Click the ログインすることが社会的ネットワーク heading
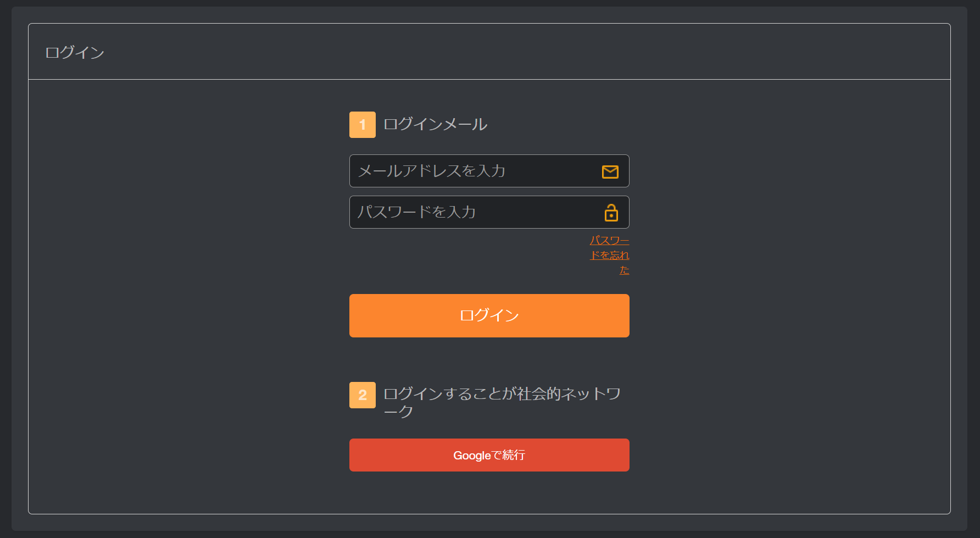 (502, 402)
